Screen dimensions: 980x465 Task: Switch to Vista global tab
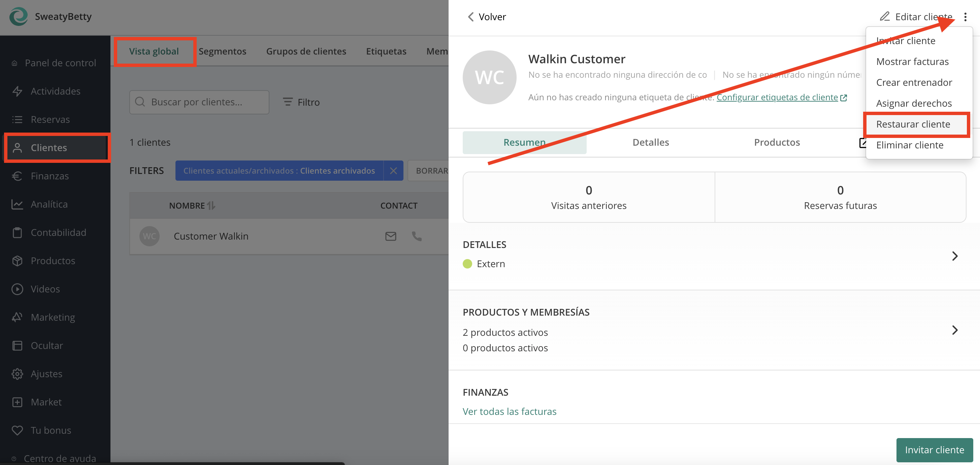pos(154,51)
